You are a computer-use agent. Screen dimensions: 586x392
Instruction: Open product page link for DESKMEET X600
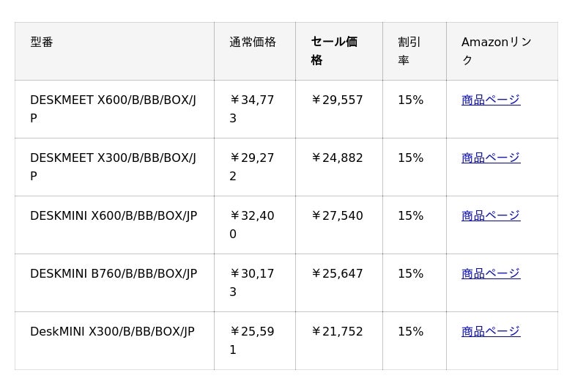(x=490, y=100)
